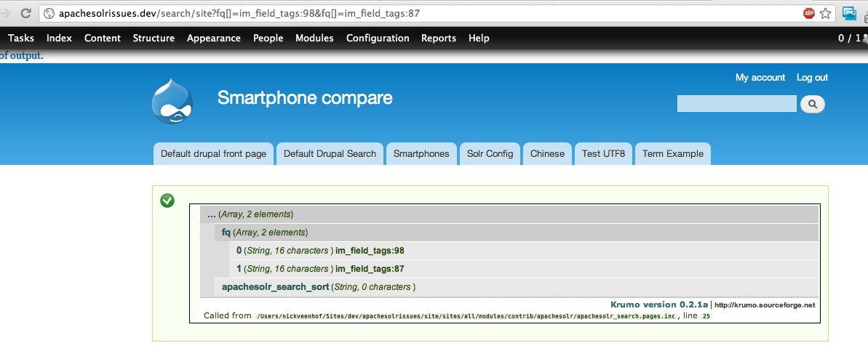Image resolution: width=868 pixels, height=359 pixels.
Task: Switch to the Chinese tab
Action: 547,154
